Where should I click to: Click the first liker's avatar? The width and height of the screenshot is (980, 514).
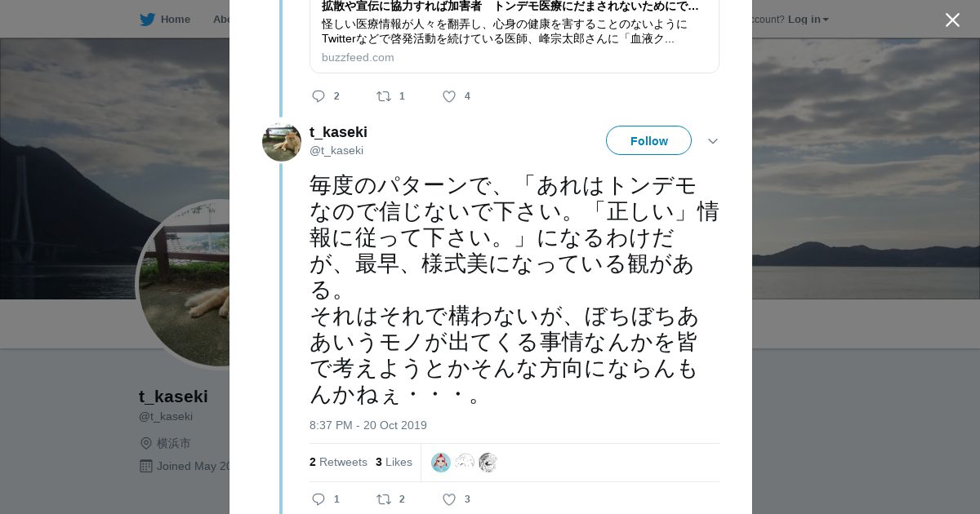[441, 463]
